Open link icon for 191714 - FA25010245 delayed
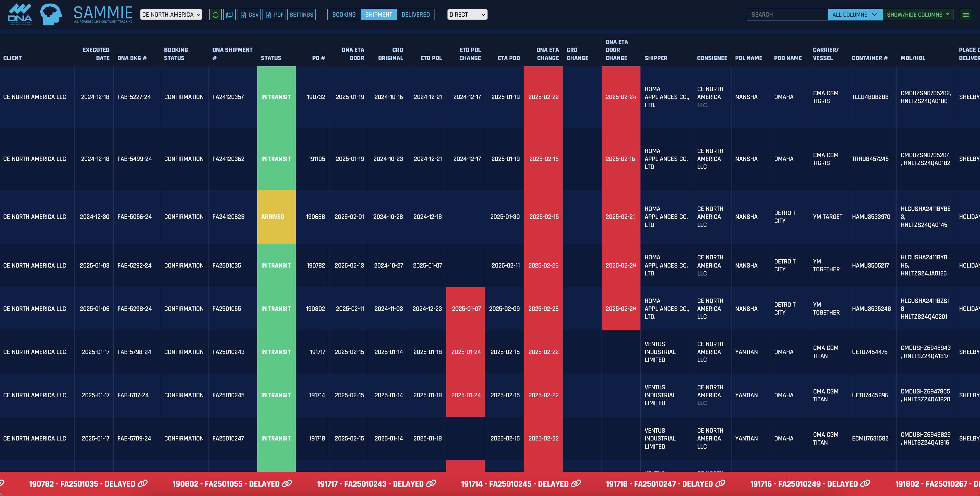This screenshot has height=496, width=980. click(x=576, y=483)
